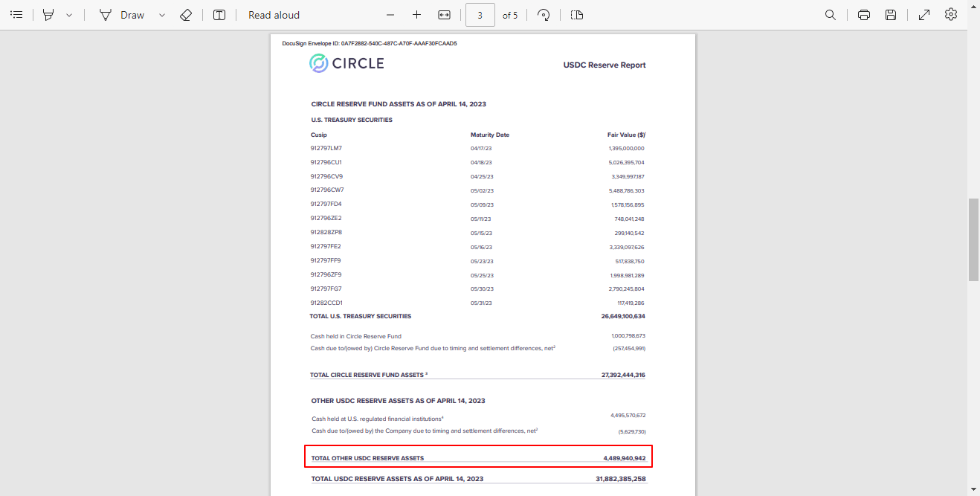Click the 'USDC Reserve Report' heading
Screen dimensions: 980x496
click(605, 65)
